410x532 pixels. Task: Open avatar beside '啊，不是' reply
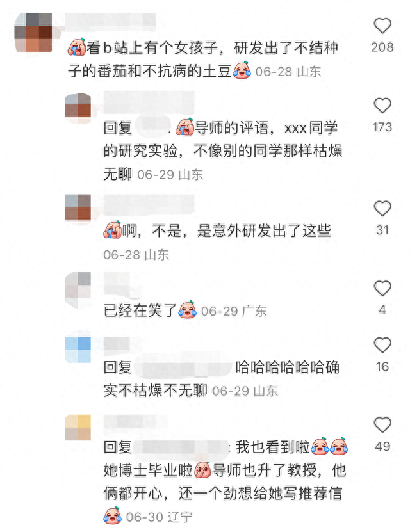tap(78, 207)
